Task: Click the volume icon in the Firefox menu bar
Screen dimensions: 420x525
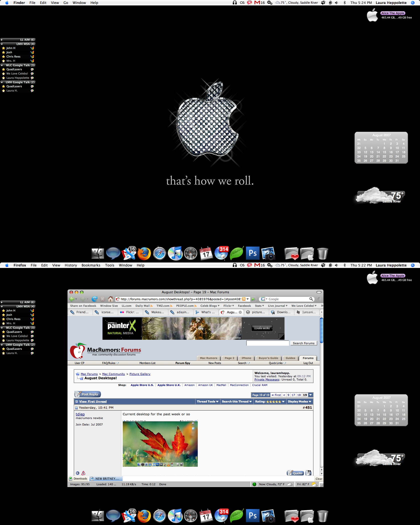Action: pyautogui.click(x=336, y=265)
